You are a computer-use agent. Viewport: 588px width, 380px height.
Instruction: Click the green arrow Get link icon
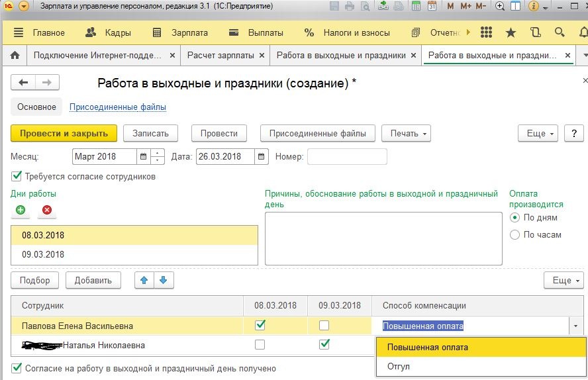(x=383, y=6)
